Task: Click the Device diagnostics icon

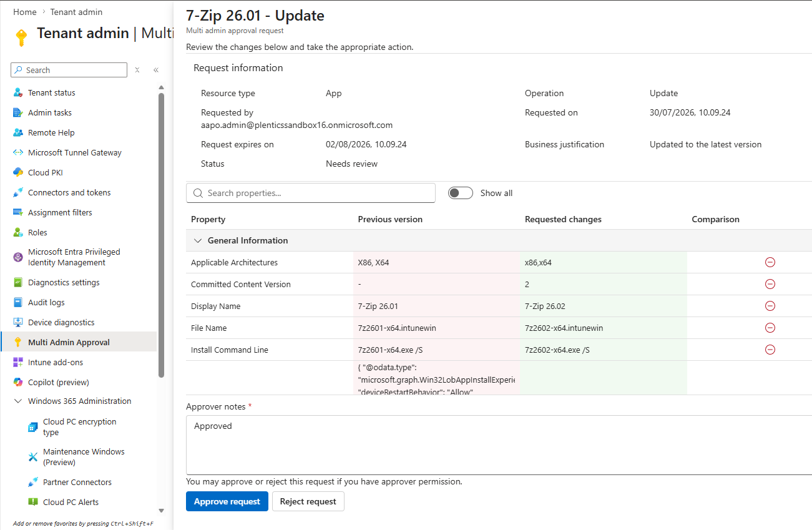Action: pyautogui.click(x=18, y=322)
